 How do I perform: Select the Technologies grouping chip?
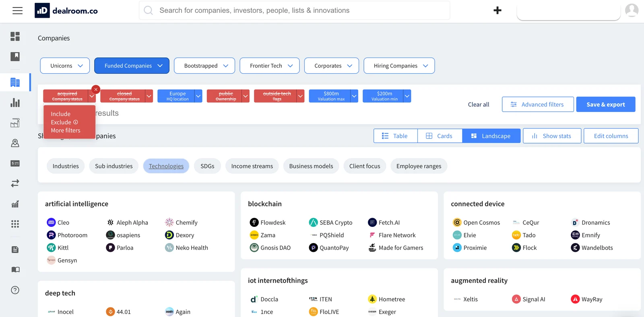166,166
